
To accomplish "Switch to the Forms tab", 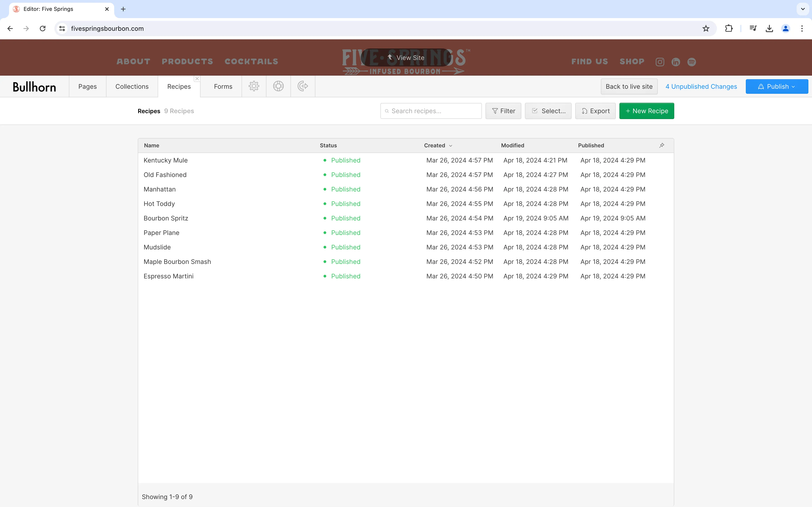I will [x=222, y=86].
